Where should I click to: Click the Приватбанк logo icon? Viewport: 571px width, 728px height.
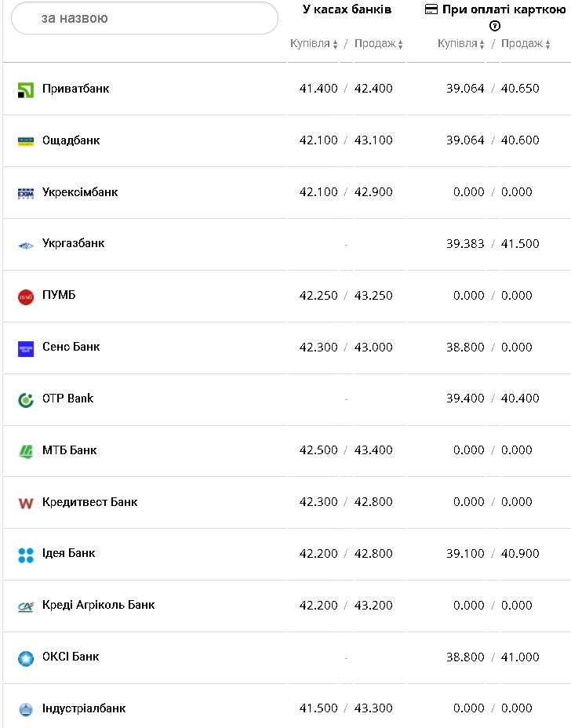tap(26, 89)
